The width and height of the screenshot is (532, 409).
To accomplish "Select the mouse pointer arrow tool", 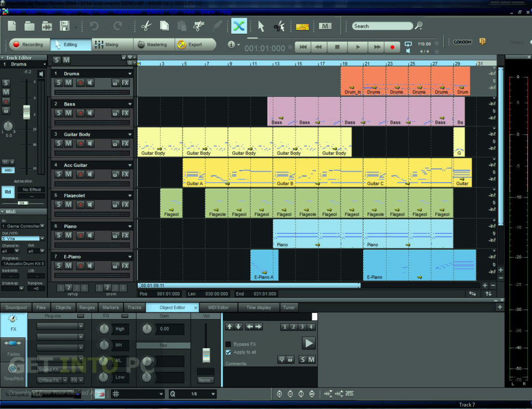I will coord(261,26).
